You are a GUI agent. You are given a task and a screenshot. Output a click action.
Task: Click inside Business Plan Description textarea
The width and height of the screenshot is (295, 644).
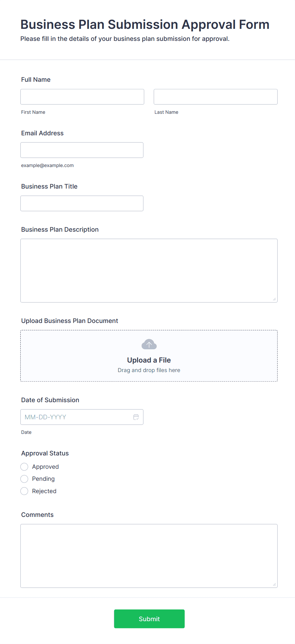pyautogui.click(x=149, y=270)
